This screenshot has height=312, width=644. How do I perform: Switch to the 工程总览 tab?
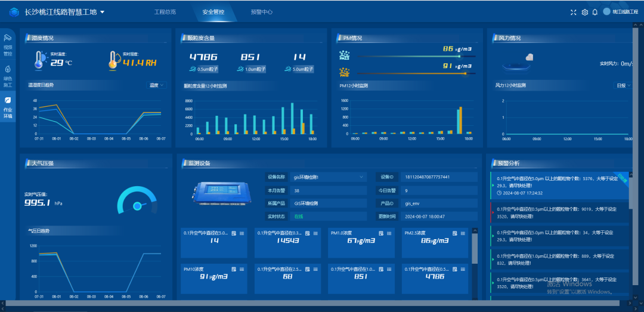coord(165,12)
